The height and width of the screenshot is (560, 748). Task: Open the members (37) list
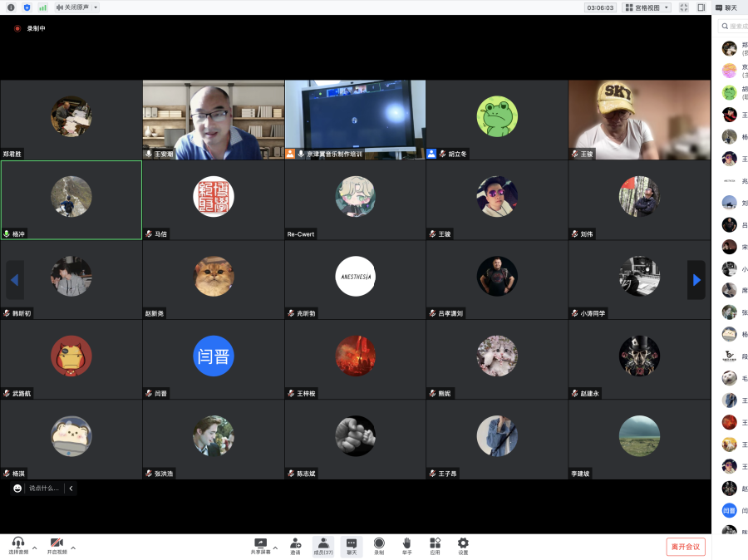pyautogui.click(x=323, y=546)
